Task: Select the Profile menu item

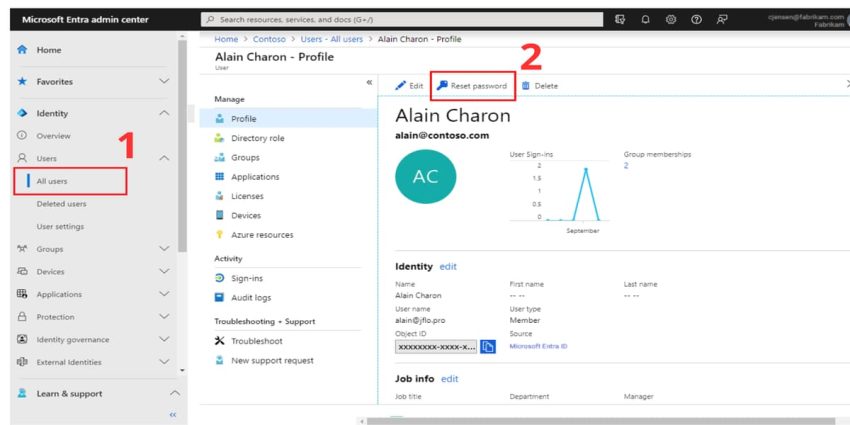Action: tap(288, 119)
